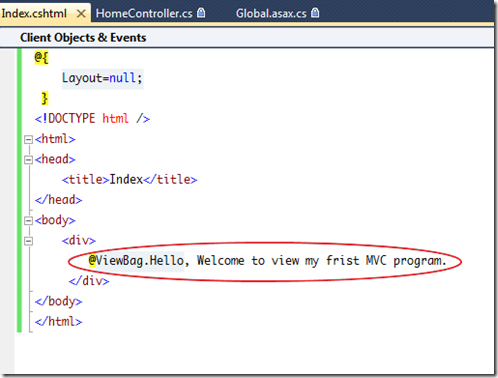Click the lock icon on Global.asax.cs tab

pos(315,13)
